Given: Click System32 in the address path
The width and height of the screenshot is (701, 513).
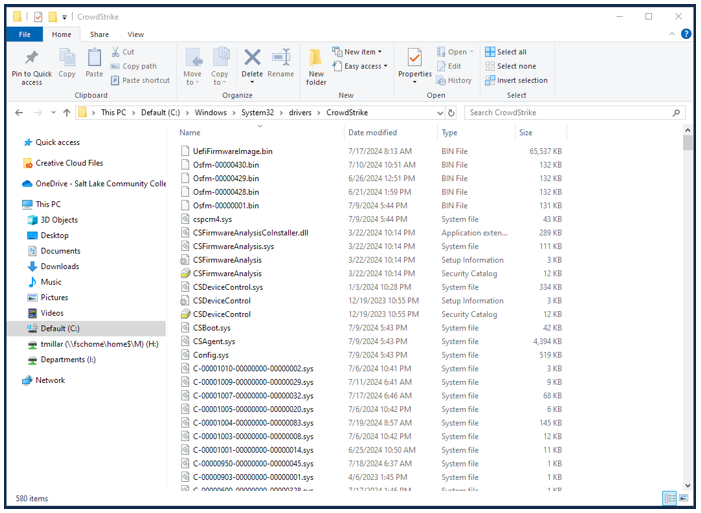Looking at the screenshot, I should [x=258, y=113].
